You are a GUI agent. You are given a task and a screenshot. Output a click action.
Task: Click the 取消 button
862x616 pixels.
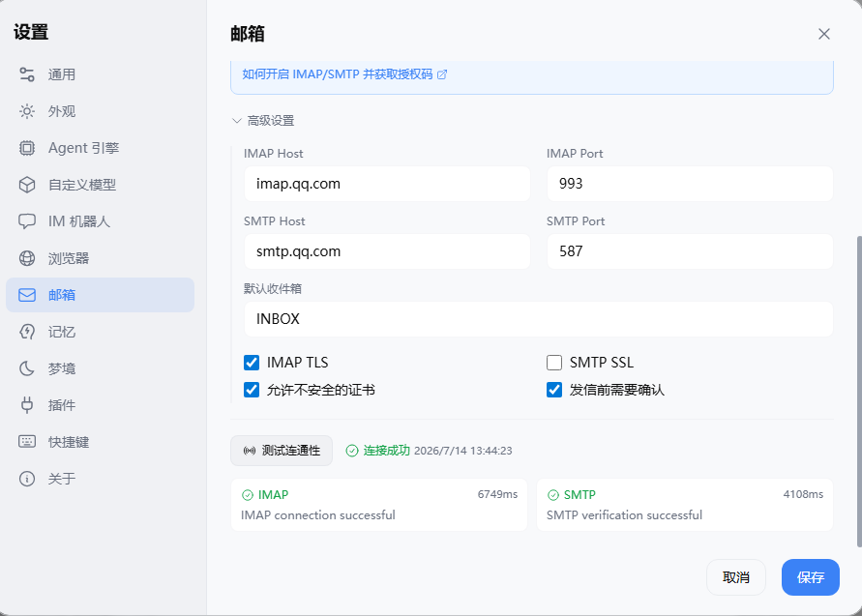(x=736, y=577)
